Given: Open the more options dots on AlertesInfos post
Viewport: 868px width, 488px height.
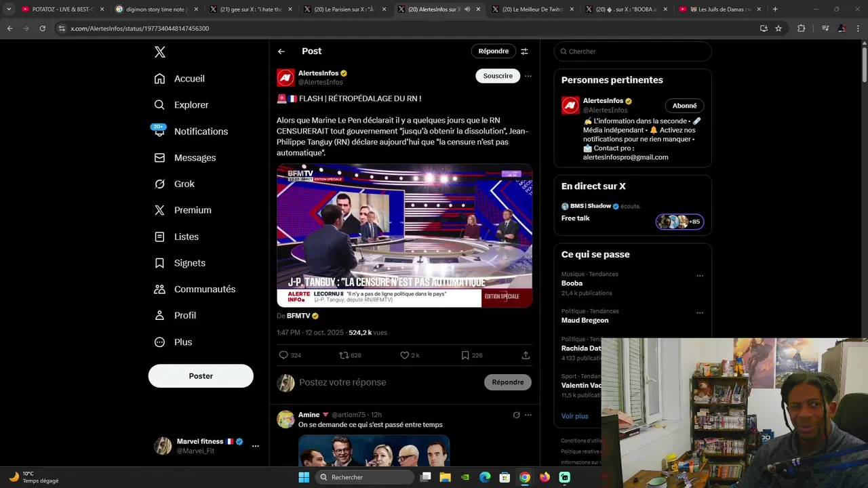Looking at the screenshot, I should click(528, 76).
